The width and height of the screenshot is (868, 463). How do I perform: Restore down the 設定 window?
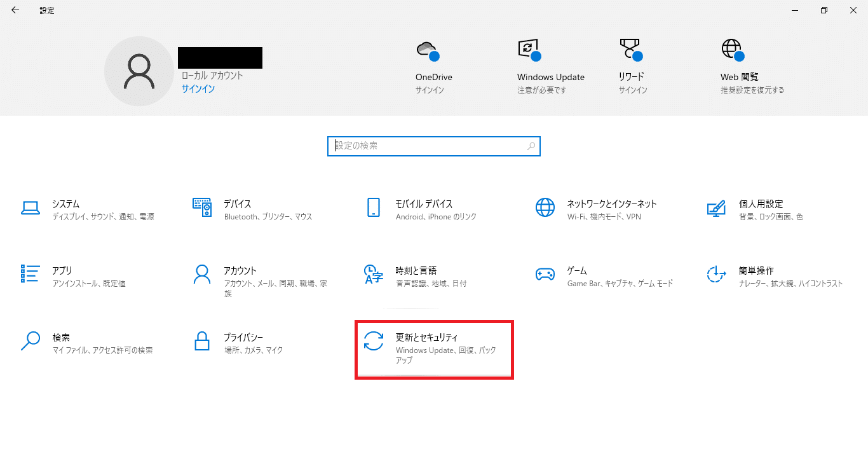(824, 10)
